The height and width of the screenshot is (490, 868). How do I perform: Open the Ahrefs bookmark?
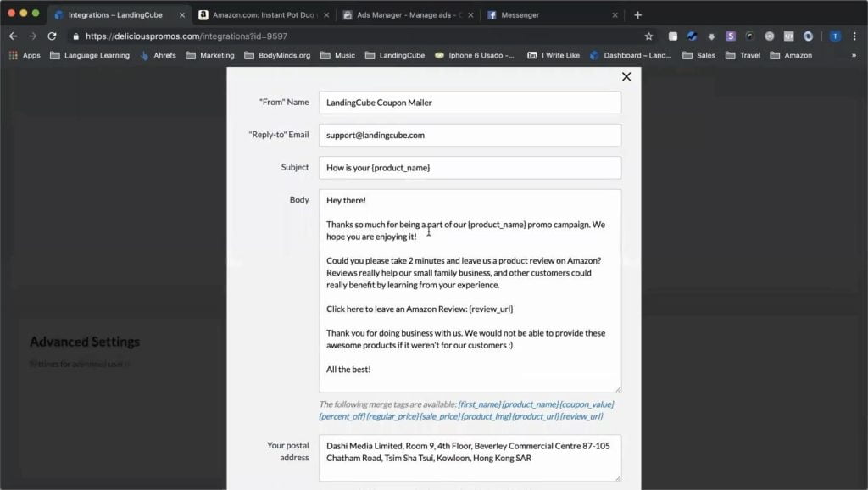159,55
